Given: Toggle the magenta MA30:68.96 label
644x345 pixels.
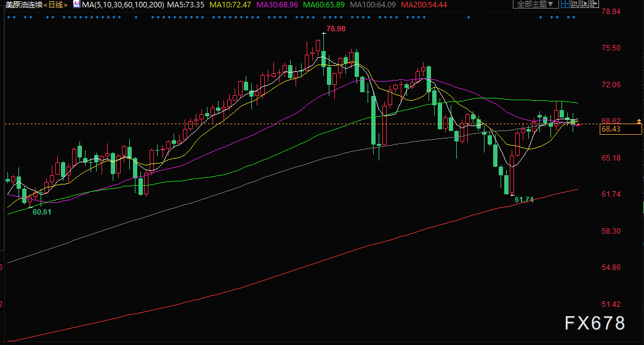Looking at the screenshot, I should [281, 4].
